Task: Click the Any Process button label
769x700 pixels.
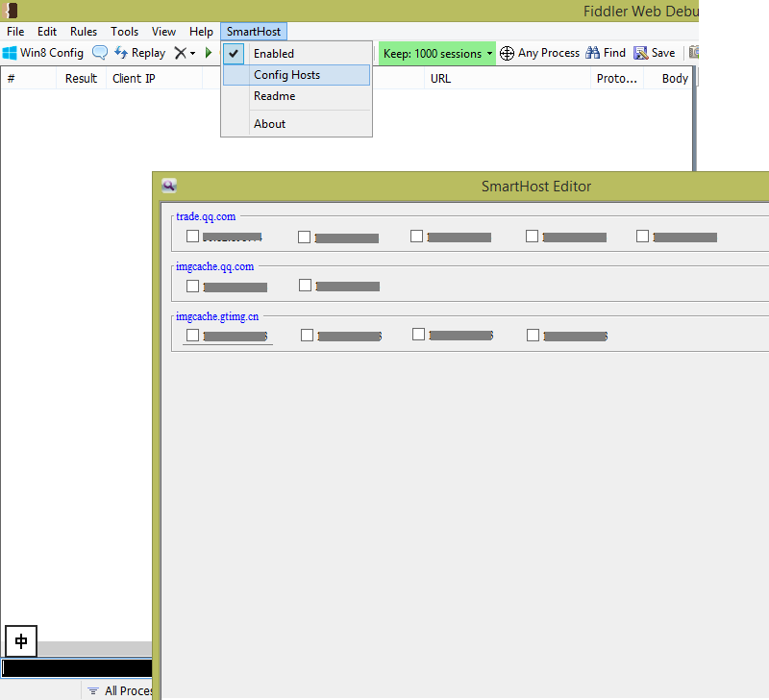Action: (548, 53)
